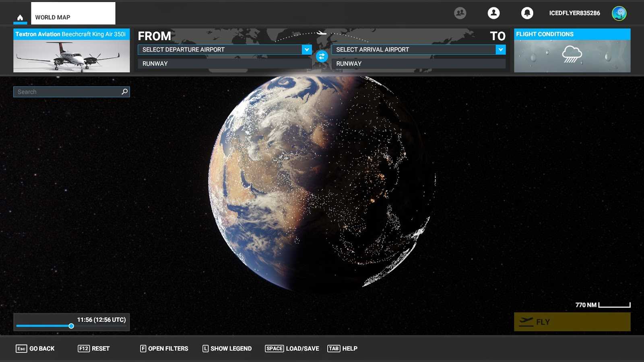The height and width of the screenshot is (362, 644).
Task: Select the Beechcraft King Air 350i thumbnail
Action: [x=72, y=56]
